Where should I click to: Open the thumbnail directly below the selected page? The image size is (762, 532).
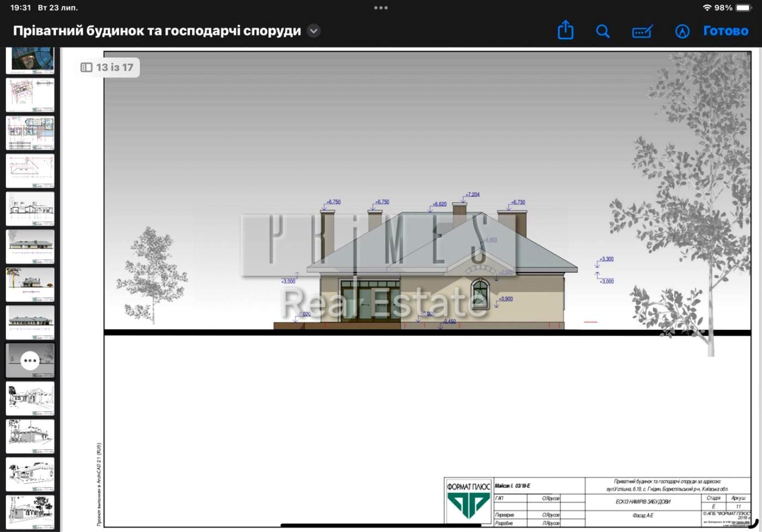(30, 398)
